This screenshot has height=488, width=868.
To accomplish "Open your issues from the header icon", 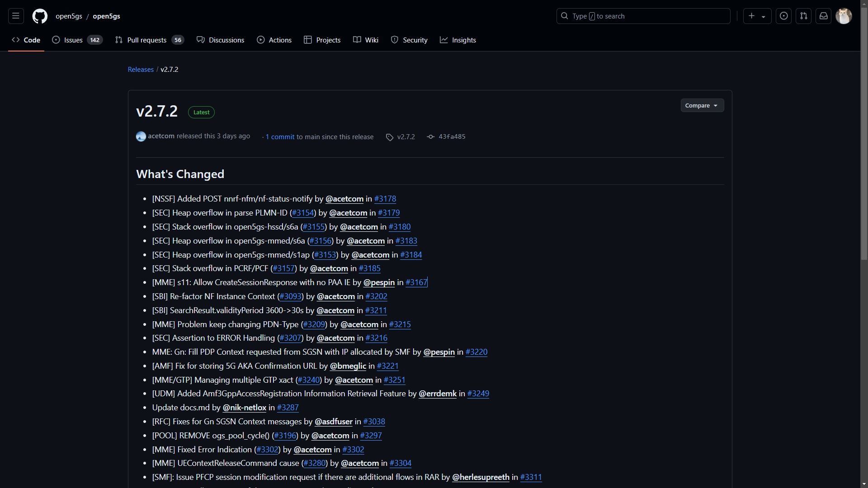I will tap(784, 16).
